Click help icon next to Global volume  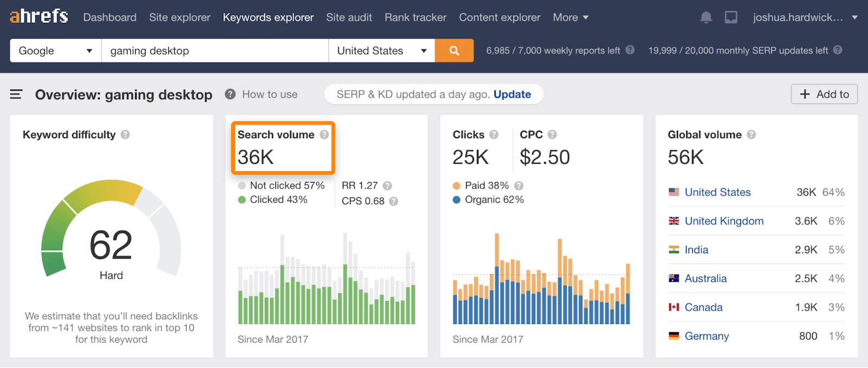[751, 134]
